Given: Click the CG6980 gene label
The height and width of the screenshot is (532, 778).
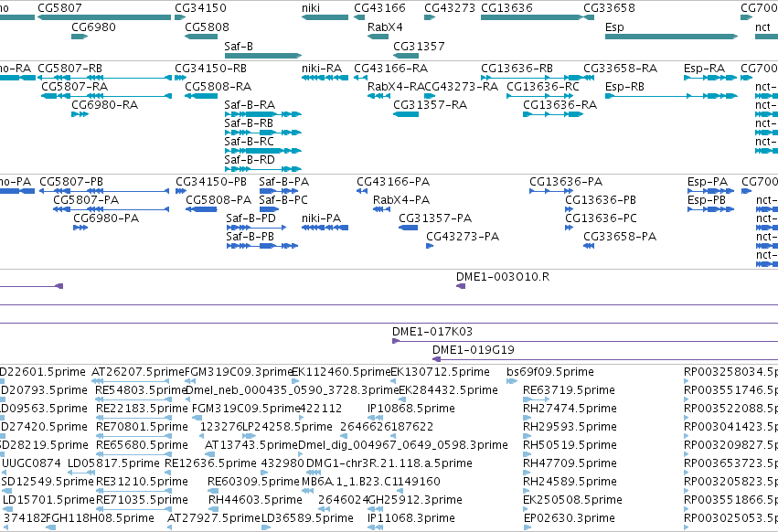Looking at the screenshot, I should click(x=93, y=27).
